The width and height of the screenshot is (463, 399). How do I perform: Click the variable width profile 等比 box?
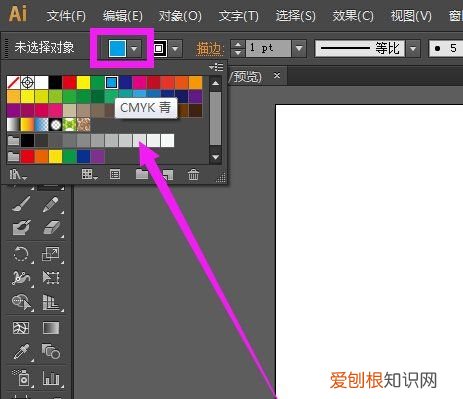[360, 49]
